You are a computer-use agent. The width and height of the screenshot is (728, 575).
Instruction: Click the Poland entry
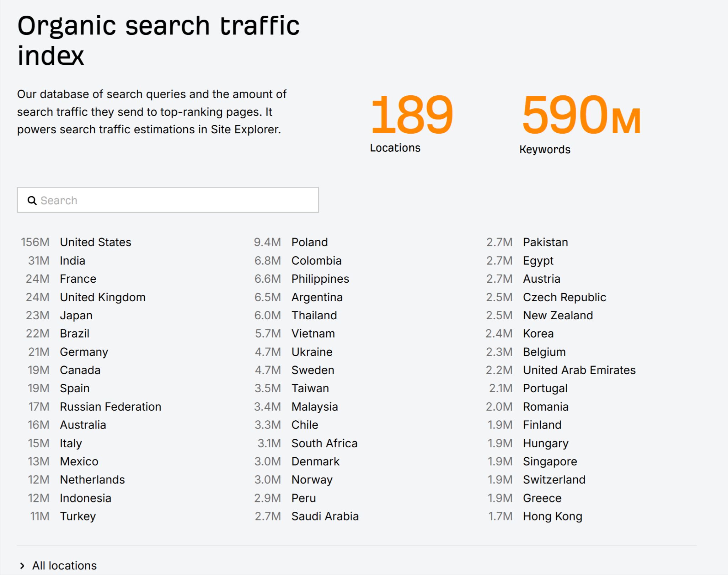309,242
